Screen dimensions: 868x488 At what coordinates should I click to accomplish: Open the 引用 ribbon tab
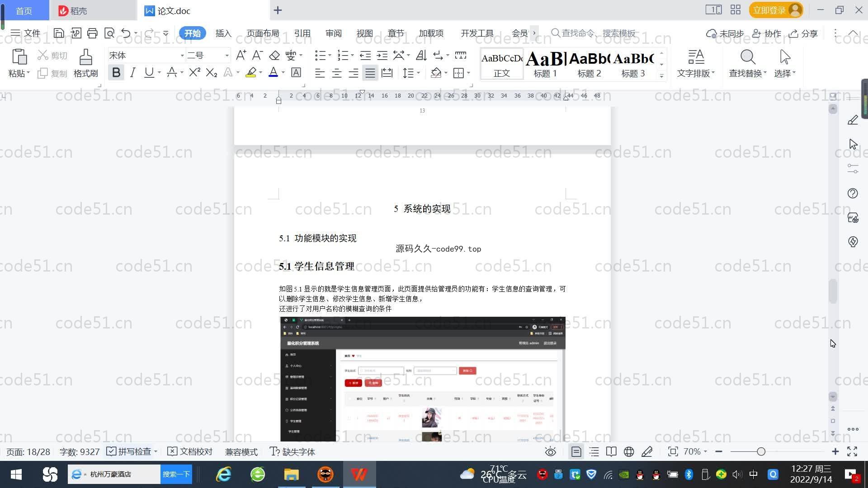point(302,33)
